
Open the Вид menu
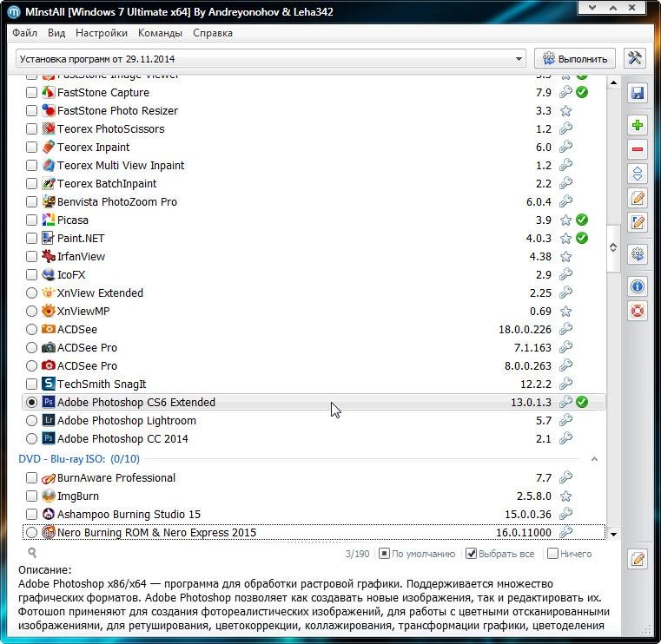tap(56, 33)
